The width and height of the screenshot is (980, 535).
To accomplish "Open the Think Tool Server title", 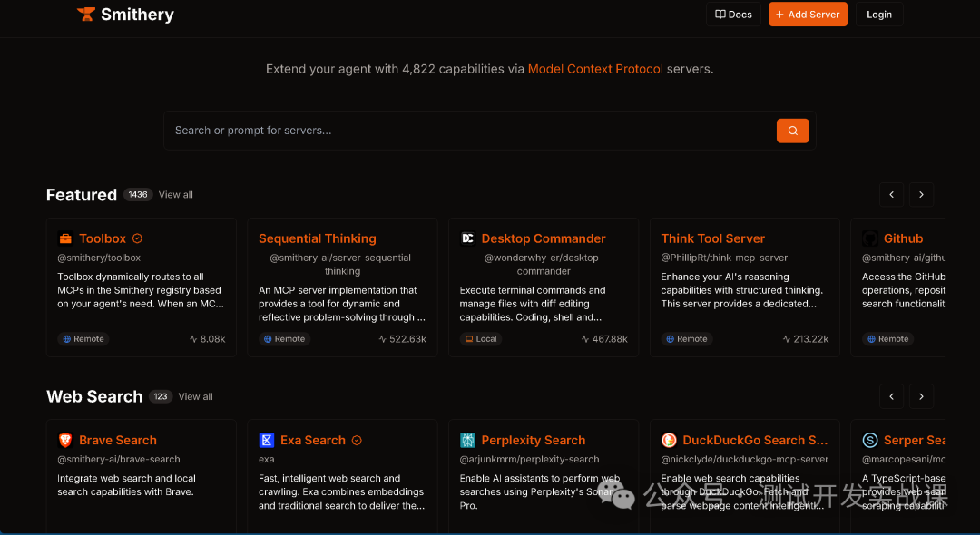I will (x=713, y=238).
